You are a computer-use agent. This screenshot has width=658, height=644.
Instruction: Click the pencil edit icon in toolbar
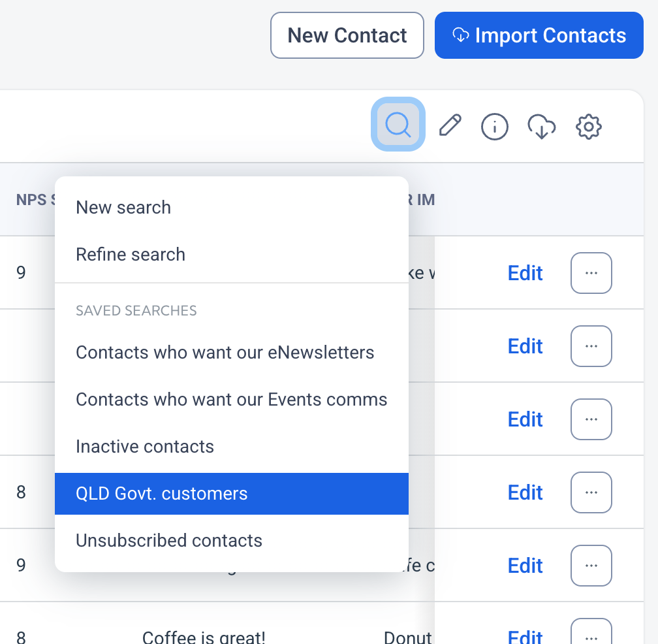pyautogui.click(x=450, y=125)
